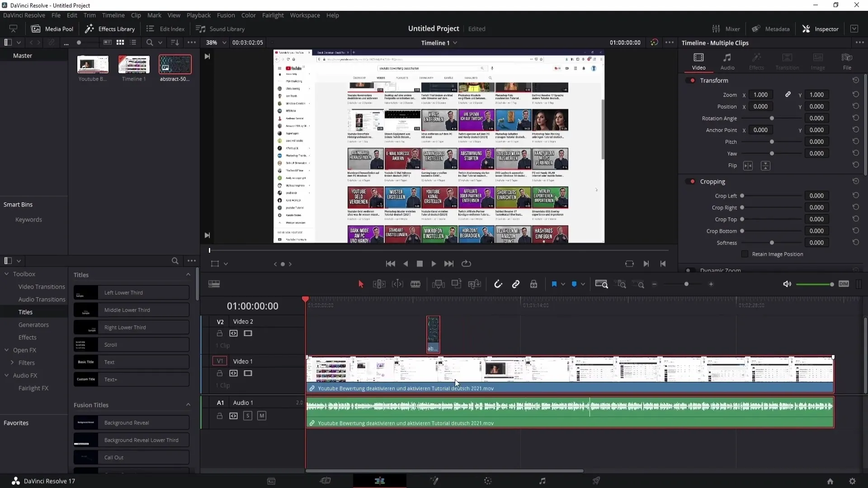Toggle Audio 1 mute button
Viewport: 868px width, 488px height.
262,416
